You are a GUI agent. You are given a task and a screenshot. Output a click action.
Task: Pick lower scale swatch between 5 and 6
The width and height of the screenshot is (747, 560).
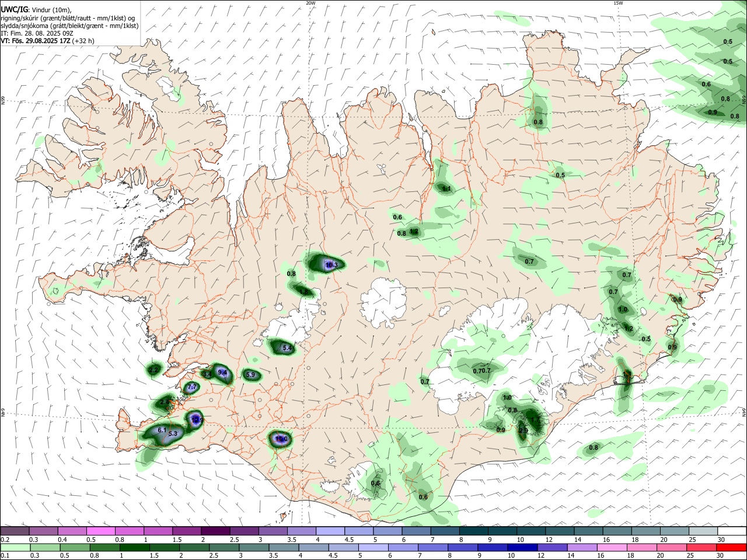pos(373,547)
